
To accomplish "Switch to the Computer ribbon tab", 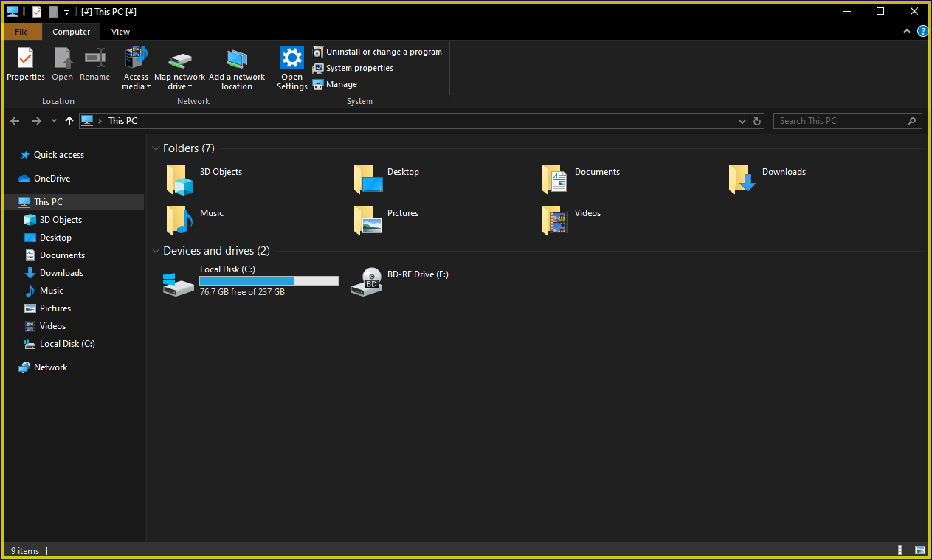I will pos(72,32).
